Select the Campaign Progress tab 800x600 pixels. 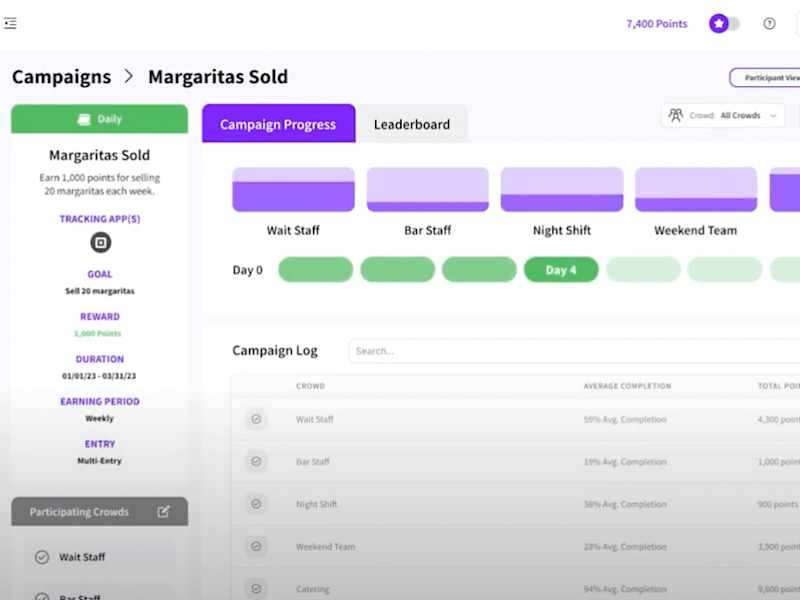[279, 123]
